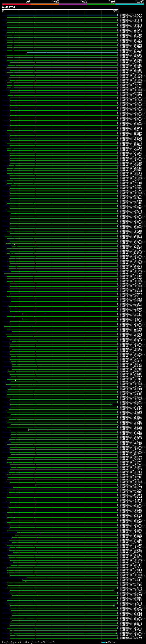Select the UniRef100_P35685 label
Screen dimensions: 146x644
pyautogui.click(x=131, y=37)
